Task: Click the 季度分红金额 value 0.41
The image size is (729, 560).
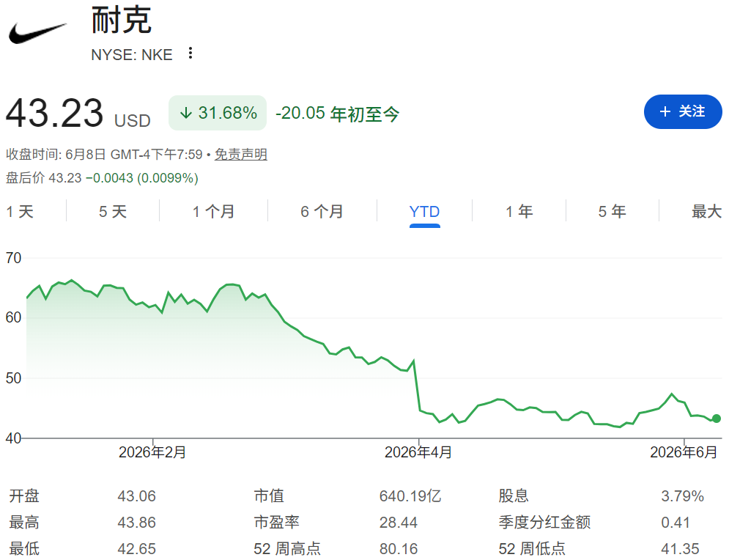Action: (x=675, y=523)
